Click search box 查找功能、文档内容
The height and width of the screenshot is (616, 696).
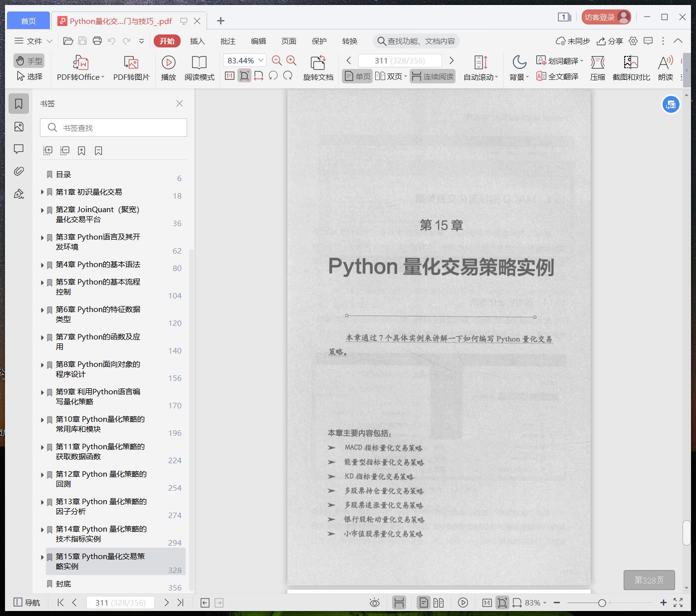point(416,41)
